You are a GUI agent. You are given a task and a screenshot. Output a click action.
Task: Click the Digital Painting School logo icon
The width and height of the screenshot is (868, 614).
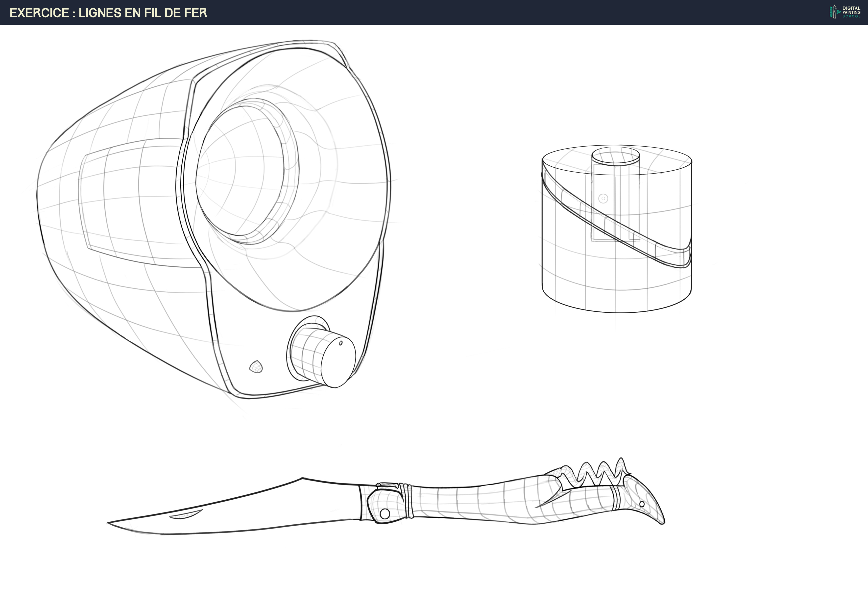click(835, 12)
